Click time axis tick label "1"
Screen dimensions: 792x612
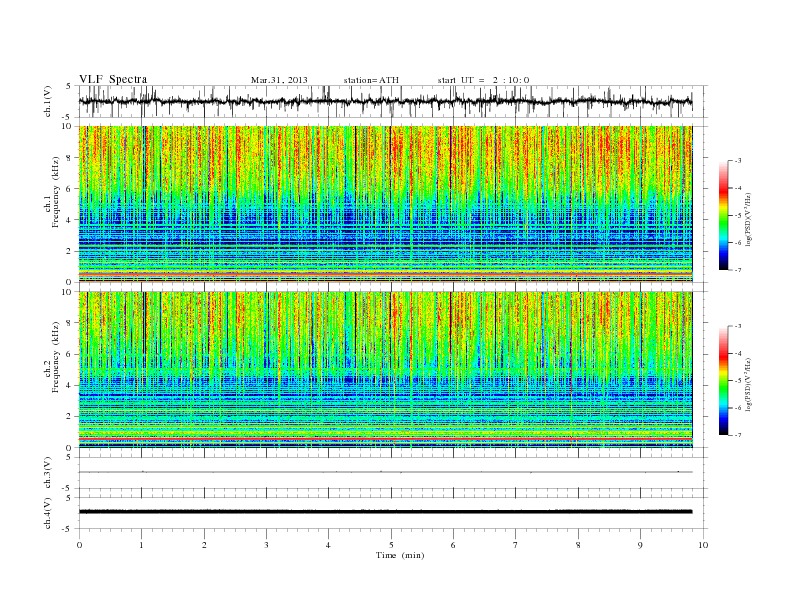[141, 545]
